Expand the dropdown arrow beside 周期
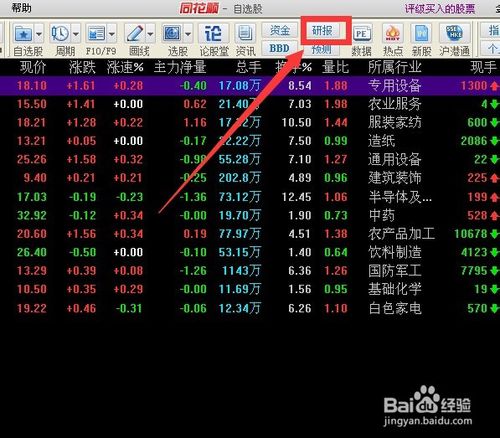Viewport: 500px width, 438px height. 75,34
